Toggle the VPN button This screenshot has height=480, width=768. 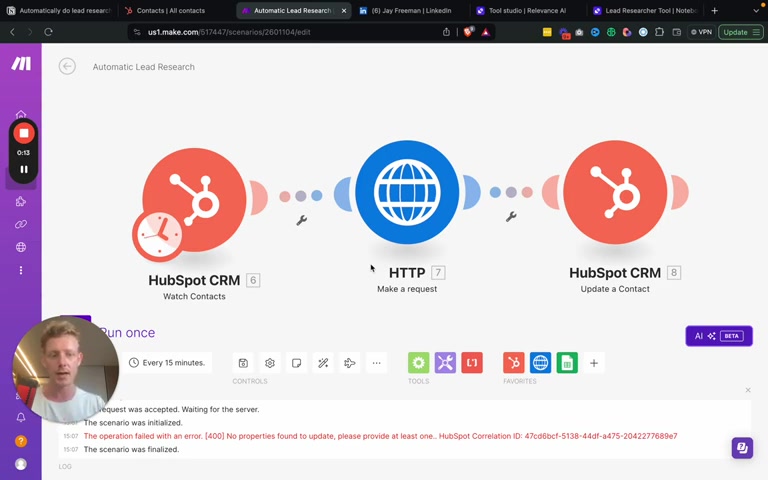[x=701, y=32]
